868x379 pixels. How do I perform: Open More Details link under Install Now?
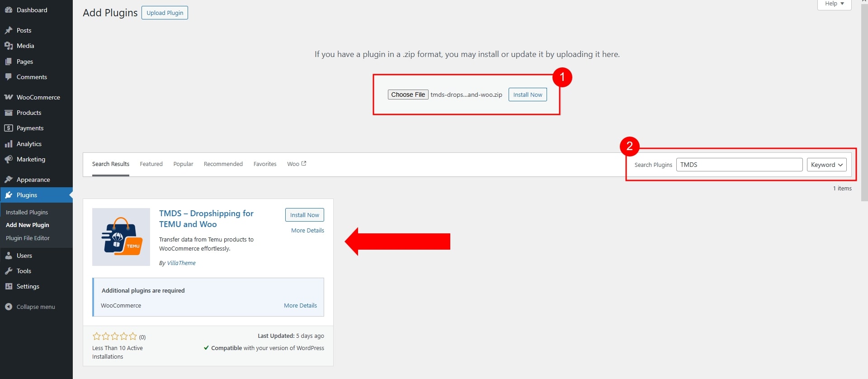coord(307,230)
